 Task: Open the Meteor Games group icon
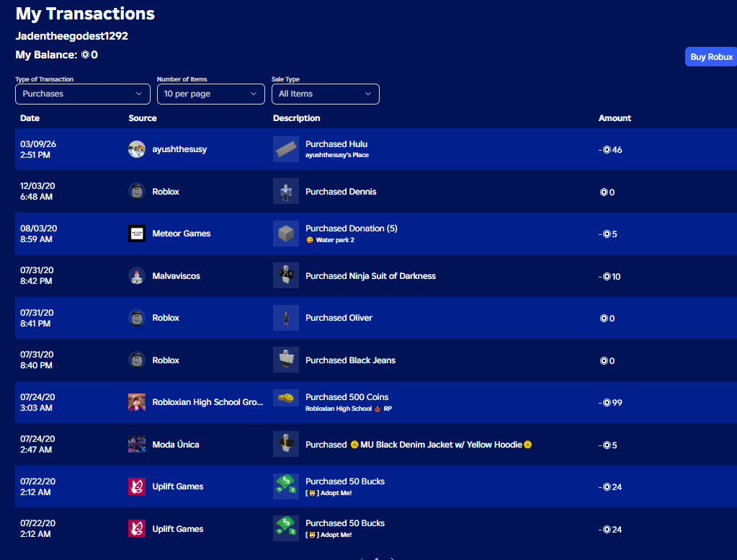[137, 234]
